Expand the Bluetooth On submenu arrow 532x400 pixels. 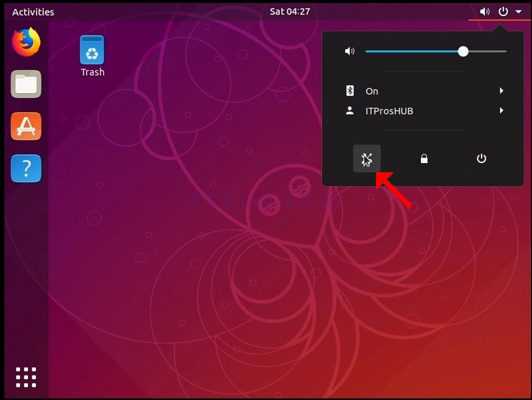[x=501, y=91]
